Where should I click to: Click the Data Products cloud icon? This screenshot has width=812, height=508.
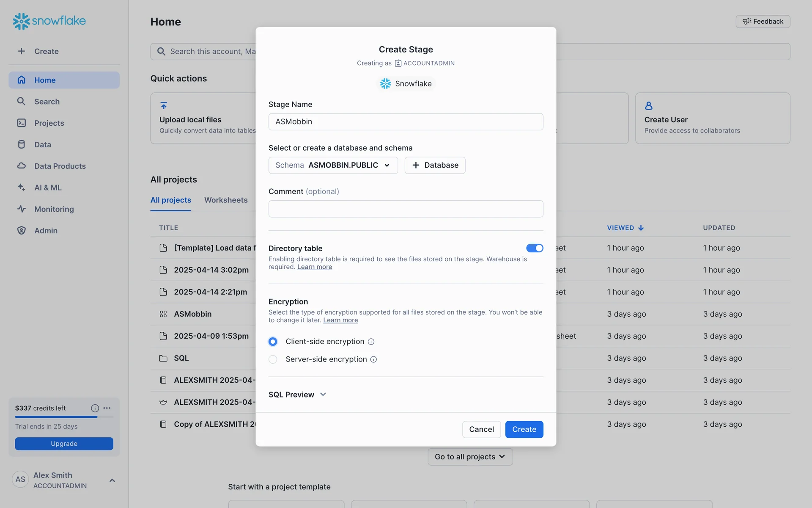(x=22, y=166)
